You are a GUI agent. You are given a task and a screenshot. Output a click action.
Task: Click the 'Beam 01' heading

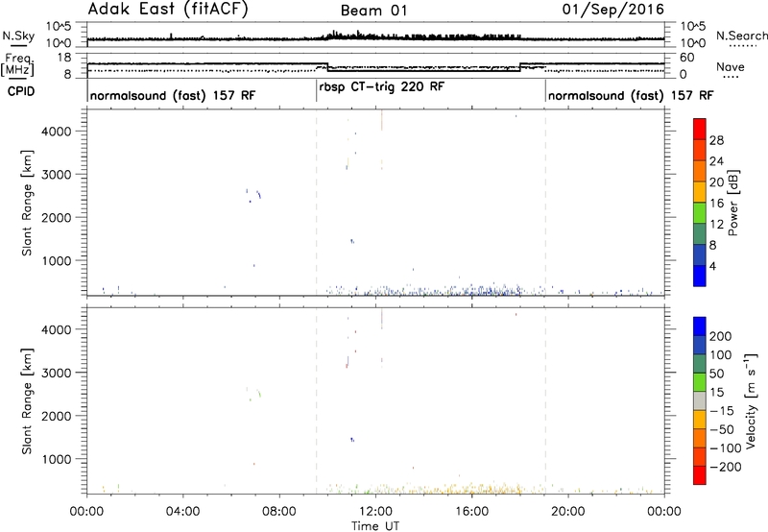(373, 11)
